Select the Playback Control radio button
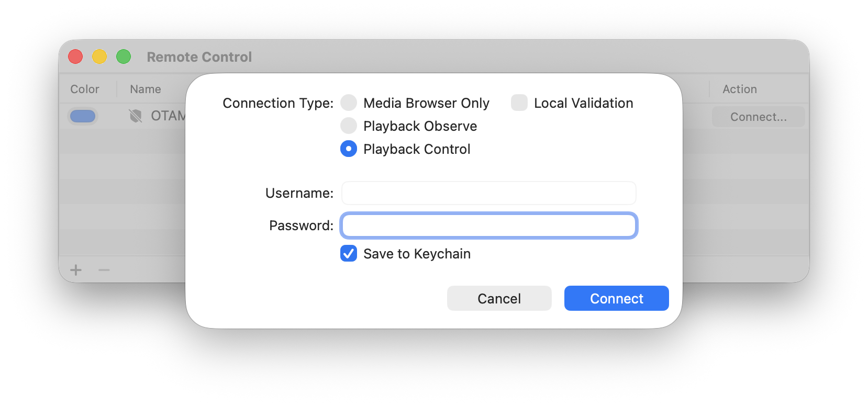This screenshot has height=406, width=868. pyautogui.click(x=348, y=149)
